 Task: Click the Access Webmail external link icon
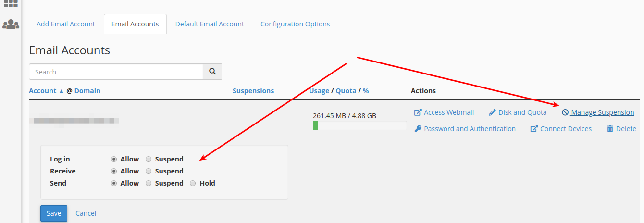(418, 112)
